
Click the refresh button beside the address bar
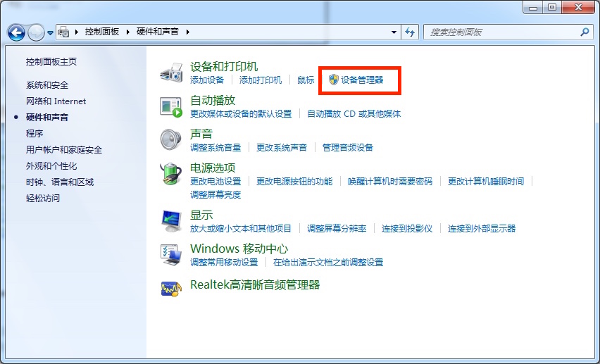(x=410, y=32)
